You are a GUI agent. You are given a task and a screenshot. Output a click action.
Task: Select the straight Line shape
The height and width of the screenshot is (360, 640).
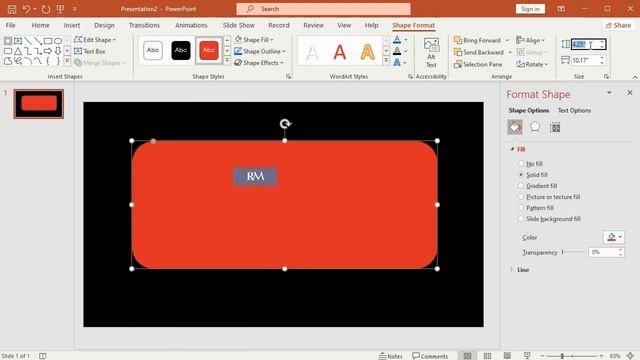(x=28, y=41)
